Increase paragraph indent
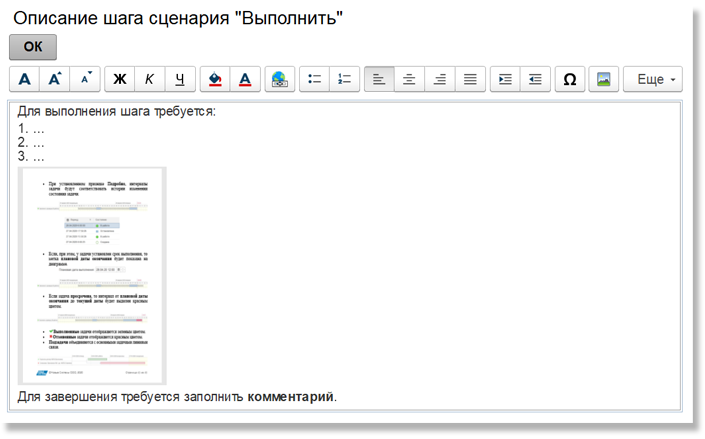Viewport: 705px width, 439px height. point(505,79)
